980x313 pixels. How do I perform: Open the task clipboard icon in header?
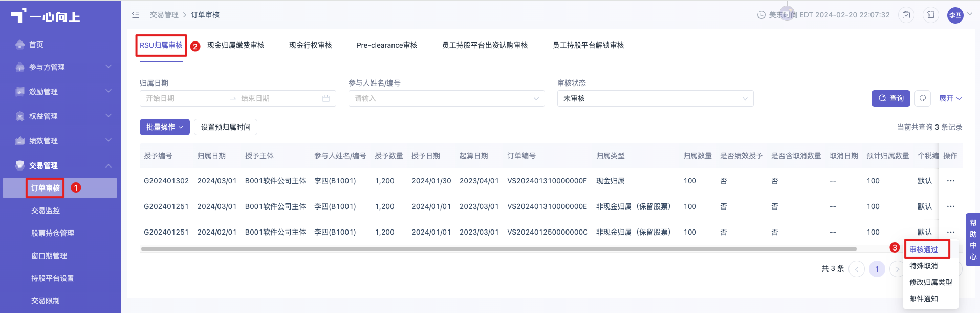(x=906, y=15)
